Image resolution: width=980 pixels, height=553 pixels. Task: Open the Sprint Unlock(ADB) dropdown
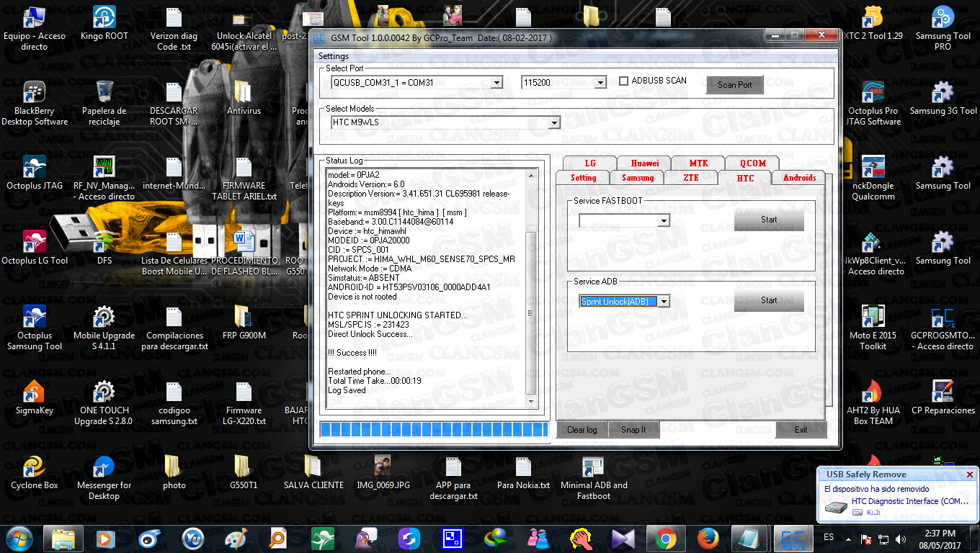coord(664,302)
